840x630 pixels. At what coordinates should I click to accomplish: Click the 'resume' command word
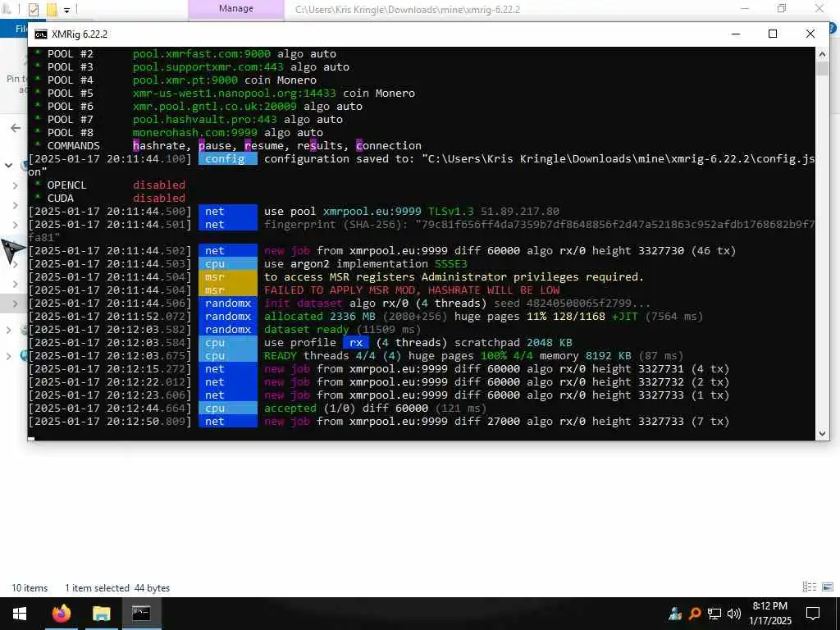point(264,146)
